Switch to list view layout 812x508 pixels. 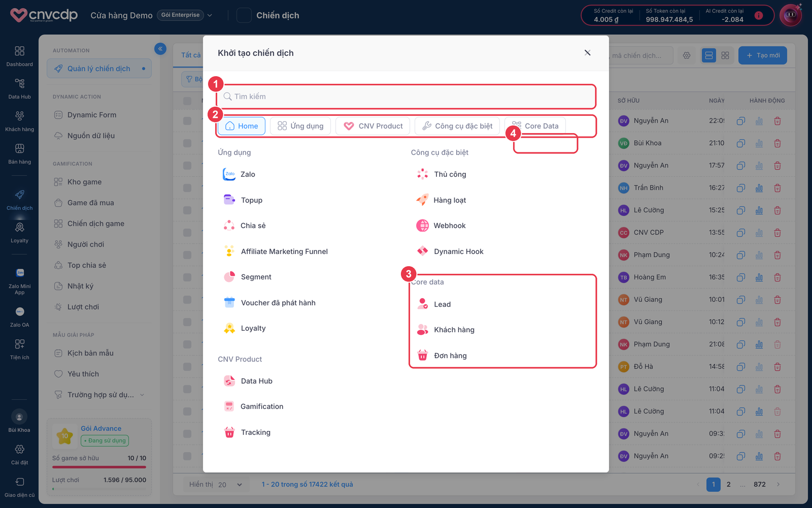(x=709, y=55)
